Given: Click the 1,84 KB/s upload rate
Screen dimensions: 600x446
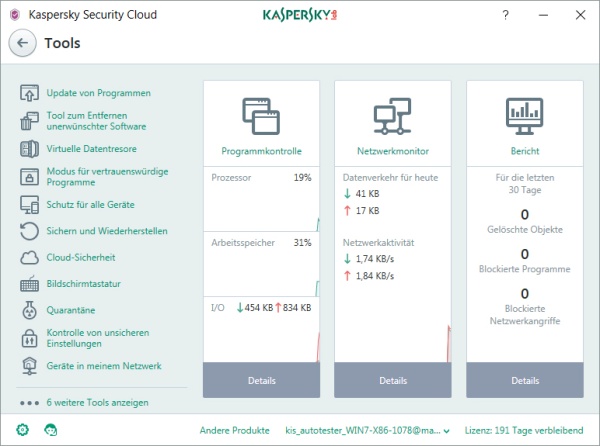Looking at the screenshot, I should pyautogui.click(x=375, y=276).
